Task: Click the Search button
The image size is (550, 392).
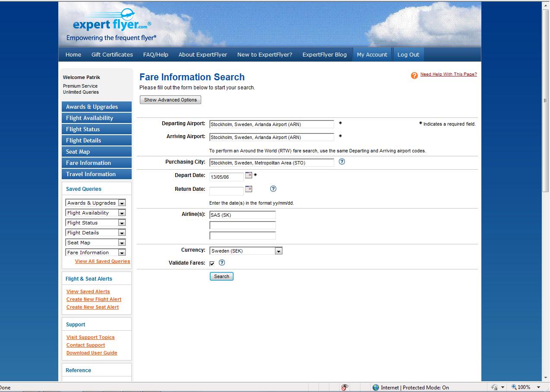Action: click(x=221, y=276)
